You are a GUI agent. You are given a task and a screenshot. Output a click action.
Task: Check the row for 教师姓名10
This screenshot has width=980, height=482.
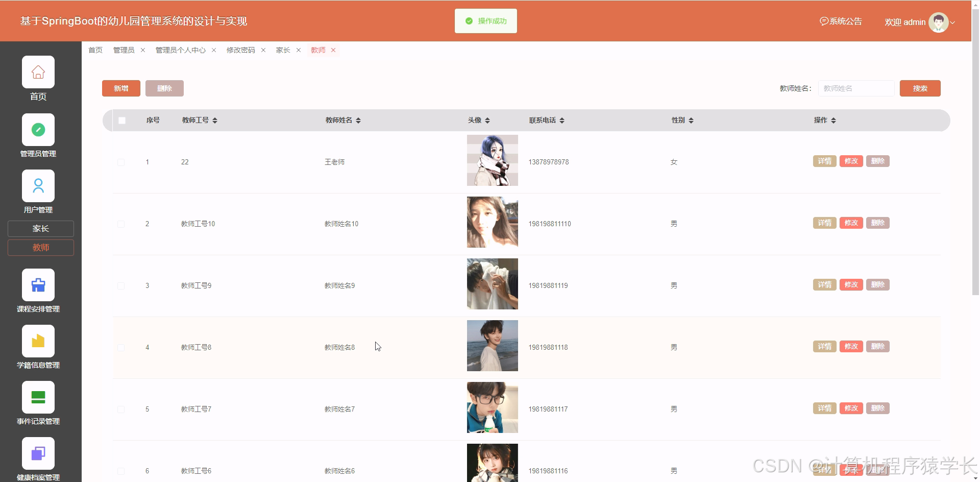121,224
